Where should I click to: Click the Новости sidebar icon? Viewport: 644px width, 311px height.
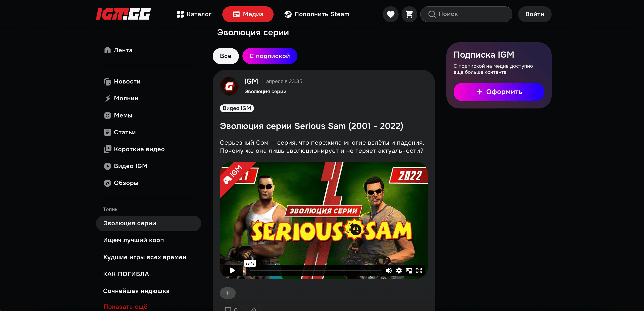(x=107, y=82)
